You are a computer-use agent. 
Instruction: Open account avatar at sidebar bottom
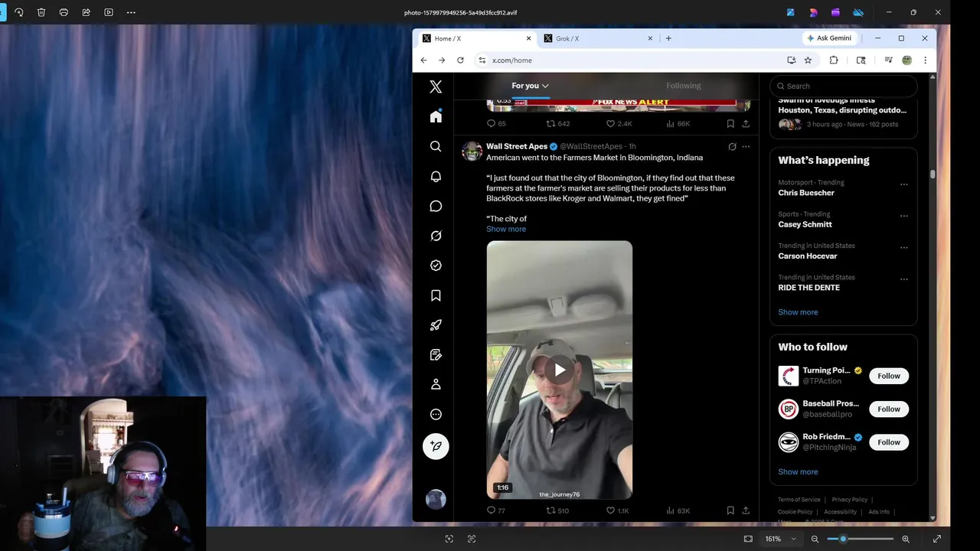point(436,499)
